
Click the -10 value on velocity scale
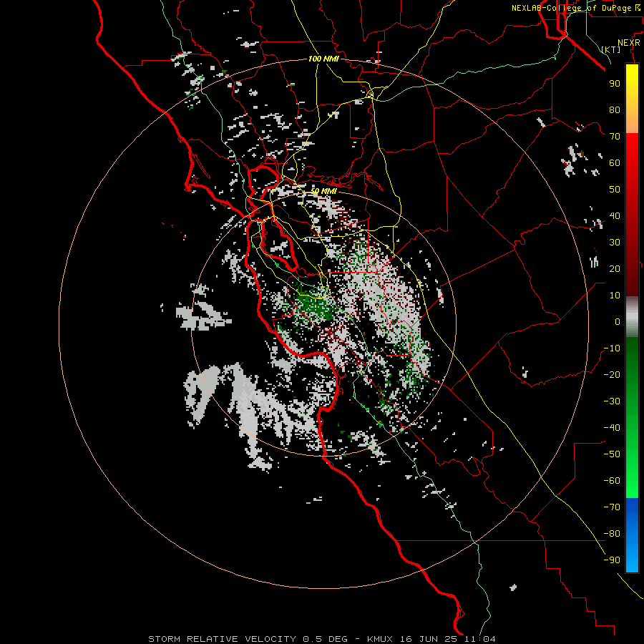coord(612,348)
